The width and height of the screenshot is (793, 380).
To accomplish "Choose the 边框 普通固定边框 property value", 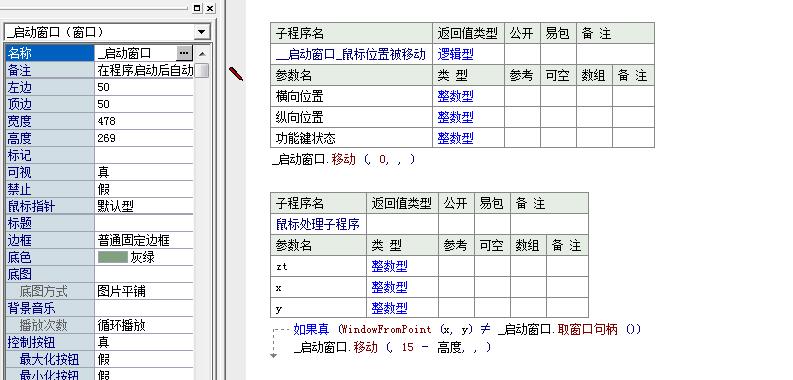I will [x=144, y=240].
